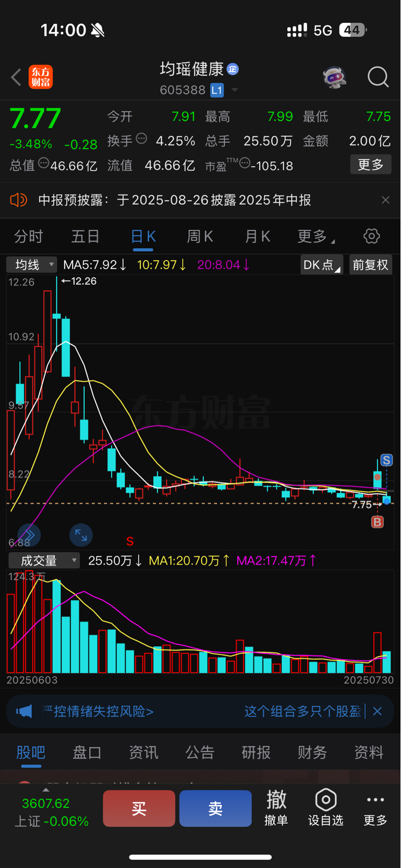Image resolution: width=401 pixels, height=868 pixels.
Task: Open chart settings gear icon
Action: (x=371, y=236)
